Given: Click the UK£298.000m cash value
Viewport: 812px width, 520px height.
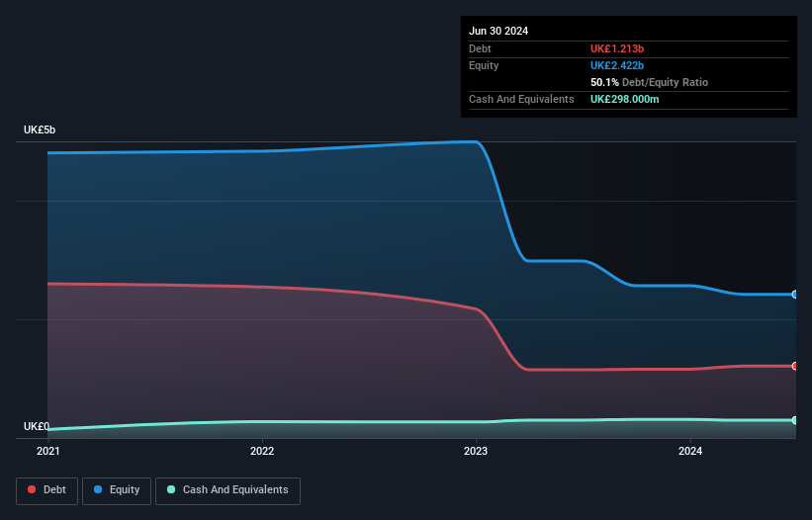Looking at the screenshot, I should pos(624,99).
